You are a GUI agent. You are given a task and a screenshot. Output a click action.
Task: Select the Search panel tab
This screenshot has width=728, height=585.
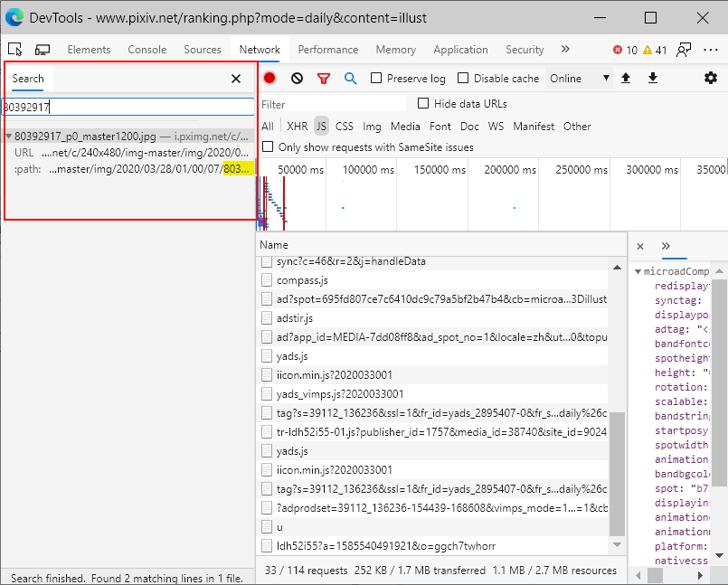(28, 79)
